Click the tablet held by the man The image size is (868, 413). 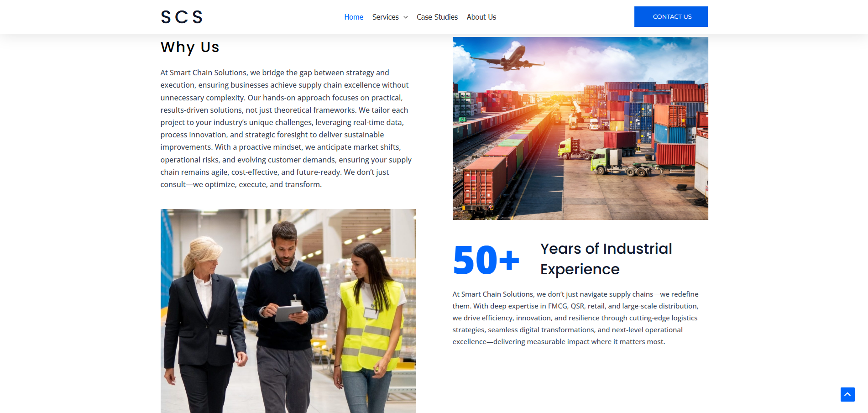(288, 313)
